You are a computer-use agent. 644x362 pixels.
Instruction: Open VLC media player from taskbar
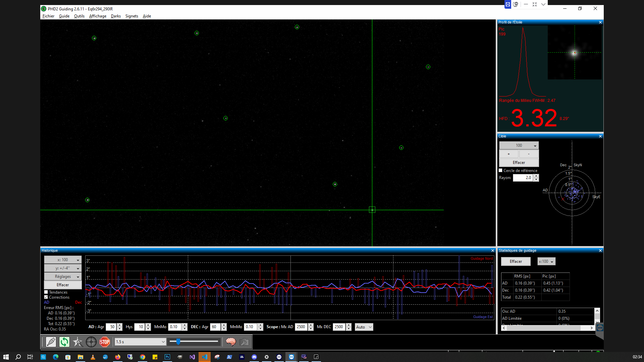(x=93, y=357)
